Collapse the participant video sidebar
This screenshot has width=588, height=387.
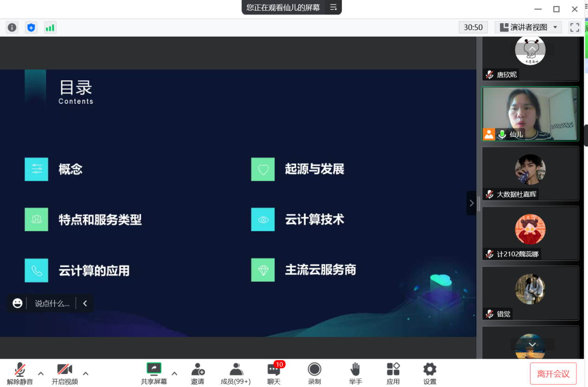[471, 203]
